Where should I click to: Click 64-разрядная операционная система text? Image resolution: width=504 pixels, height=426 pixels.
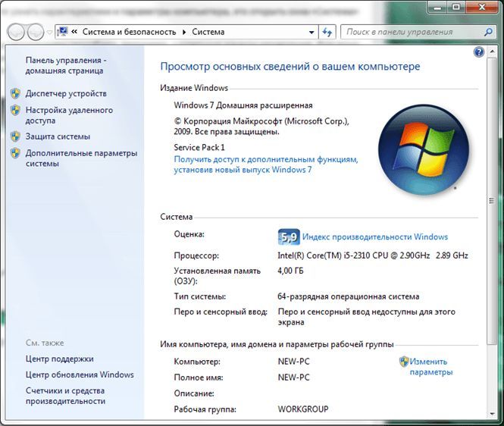(x=349, y=296)
